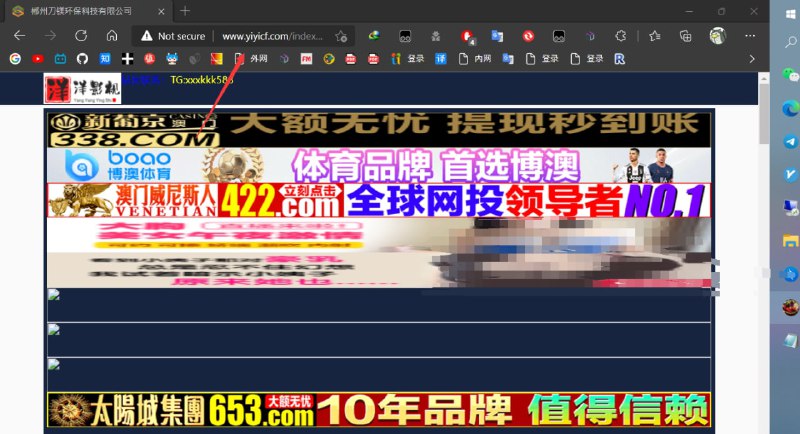Open Microsoft Edge from the taskbar
Screen dimensions: 800x434
point(790,108)
